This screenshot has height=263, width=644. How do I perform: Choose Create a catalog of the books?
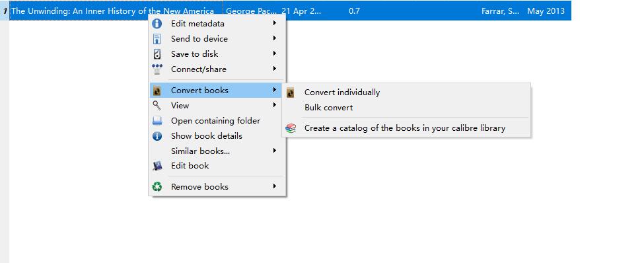coord(406,128)
